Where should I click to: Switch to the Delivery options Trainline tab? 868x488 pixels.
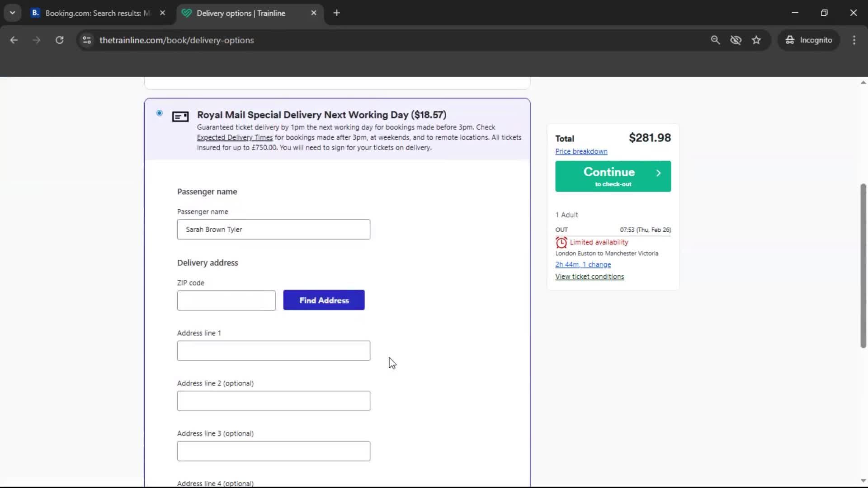241,13
